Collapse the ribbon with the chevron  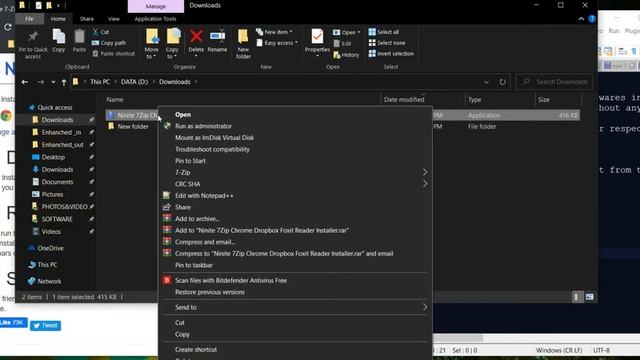(x=581, y=19)
